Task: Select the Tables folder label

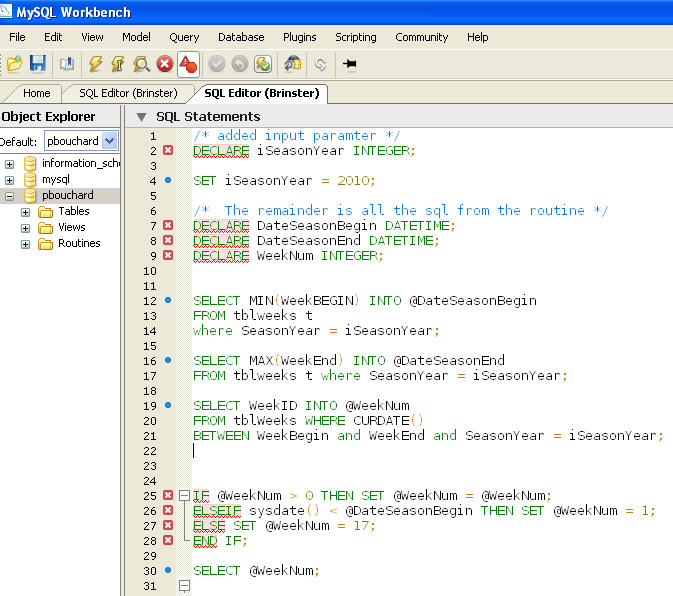Action: (x=74, y=211)
